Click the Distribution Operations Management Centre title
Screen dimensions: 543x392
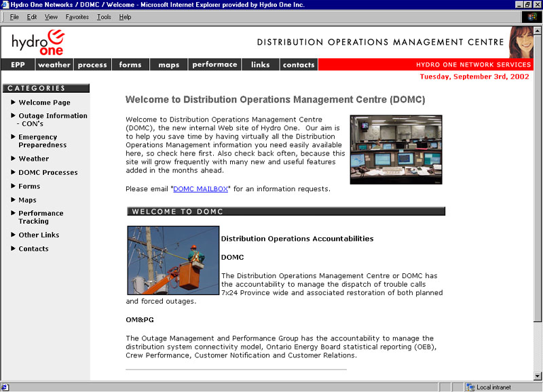pos(380,42)
